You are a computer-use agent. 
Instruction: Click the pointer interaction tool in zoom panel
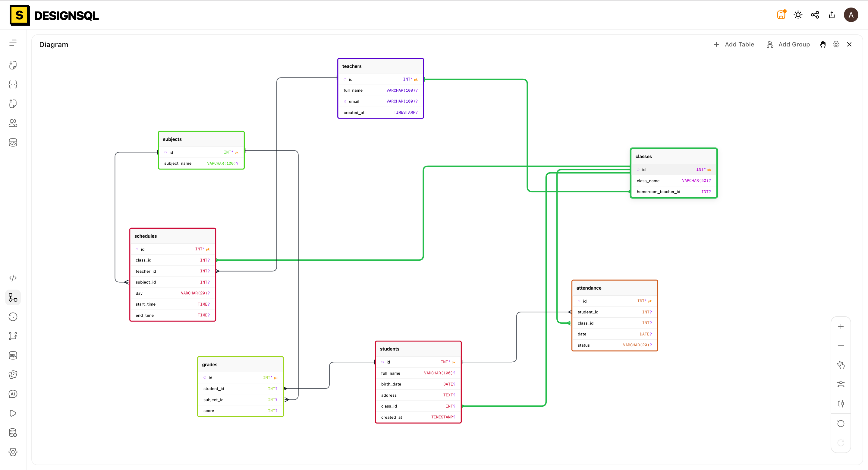[841, 365]
